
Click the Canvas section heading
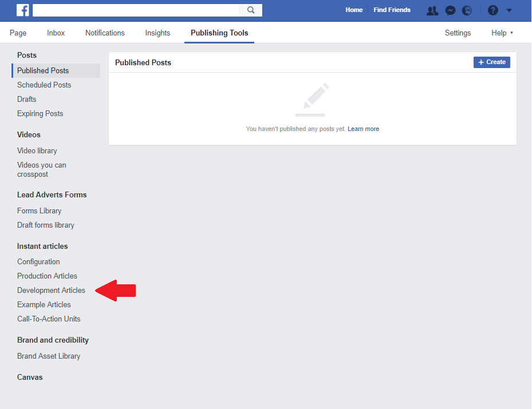pyautogui.click(x=30, y=378)
